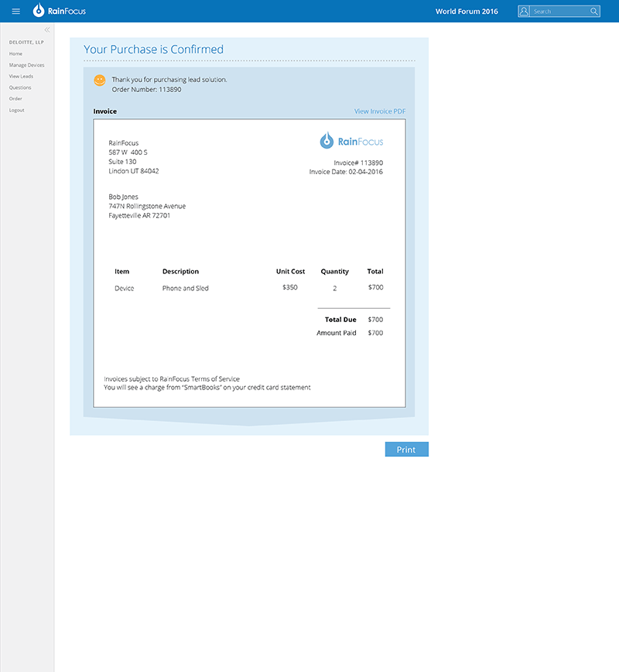The image size is (619, 672).
Task: Click the Item column header
Action: coord(121,271)
